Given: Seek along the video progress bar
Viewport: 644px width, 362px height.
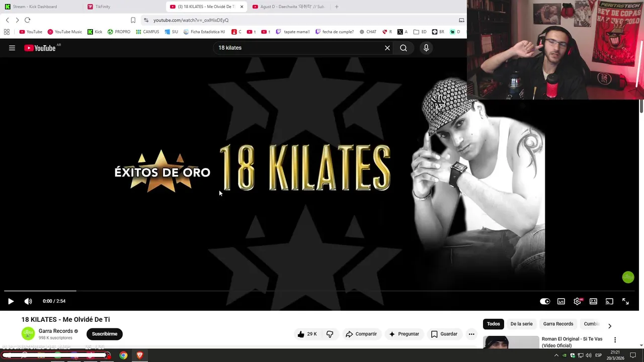Looking at the screenshot, I should click(319, 291).
